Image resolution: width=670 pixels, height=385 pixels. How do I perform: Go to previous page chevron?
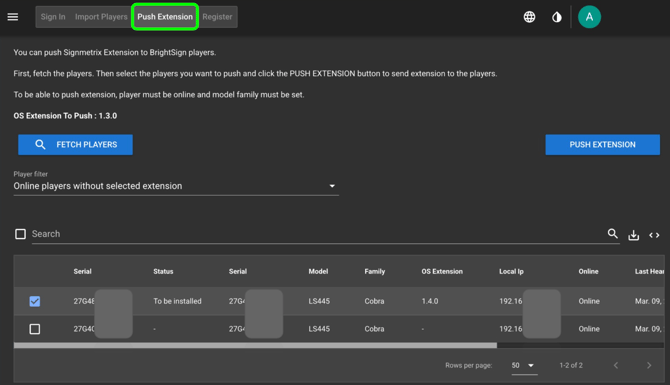[x=616, y=365]
